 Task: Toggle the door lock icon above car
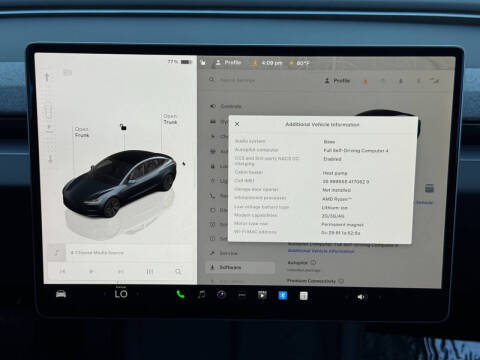pyautogui.click(x=123, y=127)
